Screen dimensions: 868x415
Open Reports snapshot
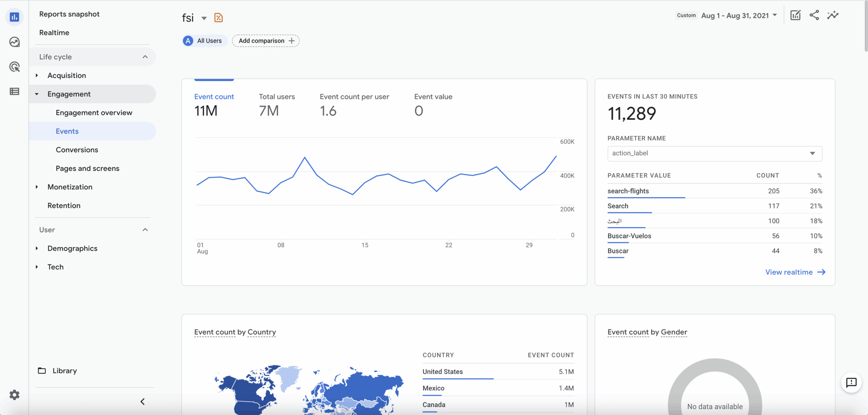tap(69, 14)
